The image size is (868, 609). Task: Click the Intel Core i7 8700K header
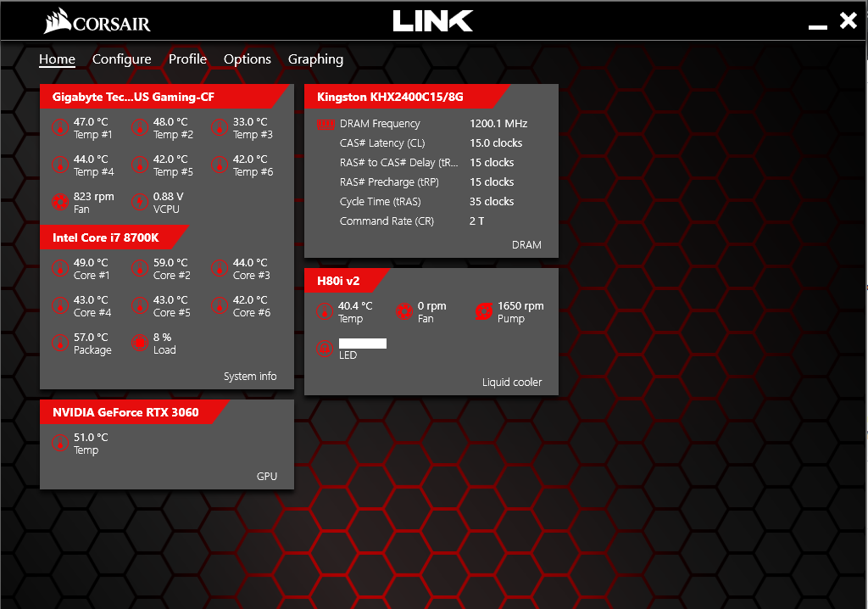coord(113,237)
